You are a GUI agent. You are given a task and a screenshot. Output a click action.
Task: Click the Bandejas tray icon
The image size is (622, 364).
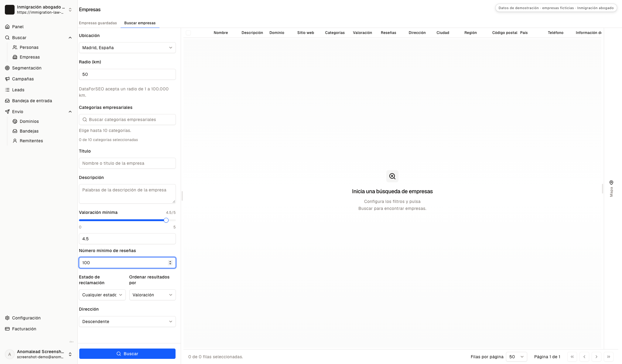[15, 131]
